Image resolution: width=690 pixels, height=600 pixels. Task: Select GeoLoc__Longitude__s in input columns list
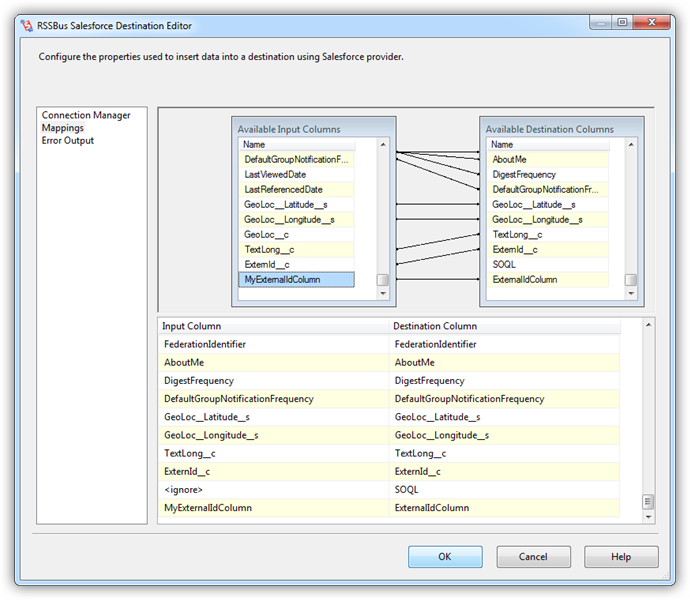(x=297, y=219)
